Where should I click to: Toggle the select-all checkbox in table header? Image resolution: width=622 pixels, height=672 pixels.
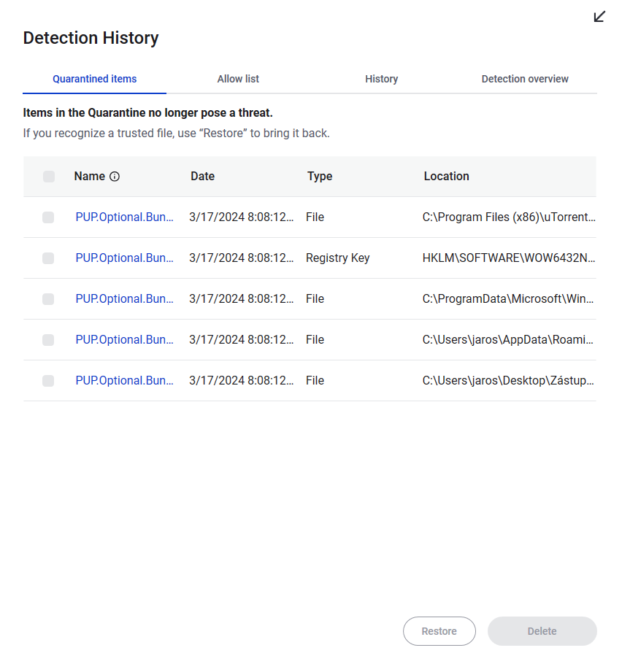click(x=49, y=177)
